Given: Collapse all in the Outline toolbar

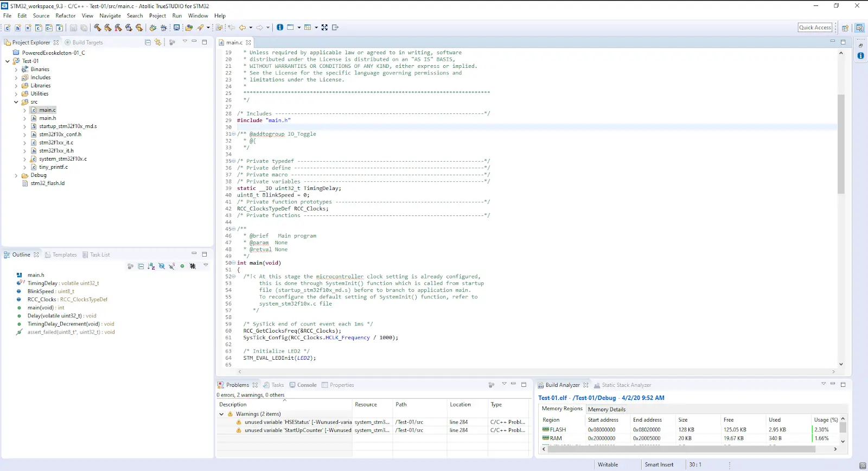Looking at the screenshot, I should (x=141, y=266).
